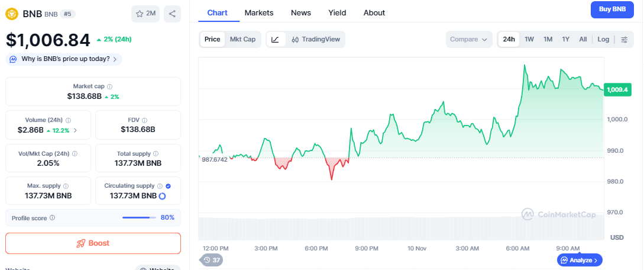Click the Analyze button below the chart
This screenshot has height=270, width=644.
click(x=580, y=260)
